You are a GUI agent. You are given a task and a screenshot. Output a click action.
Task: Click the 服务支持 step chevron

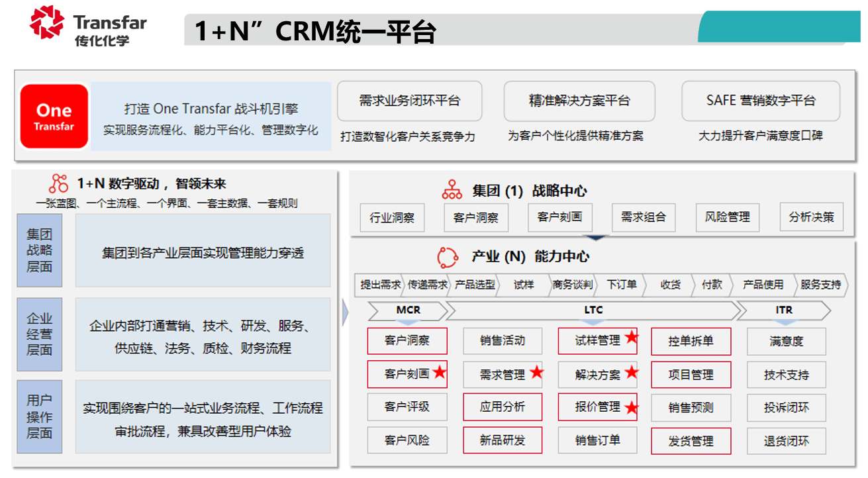click(820, 285)
